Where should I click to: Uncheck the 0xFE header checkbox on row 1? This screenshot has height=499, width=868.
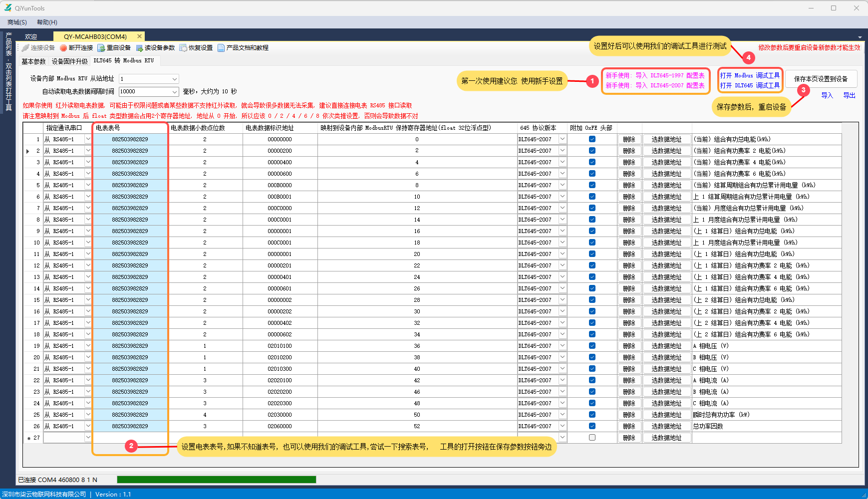coord(592,139)
